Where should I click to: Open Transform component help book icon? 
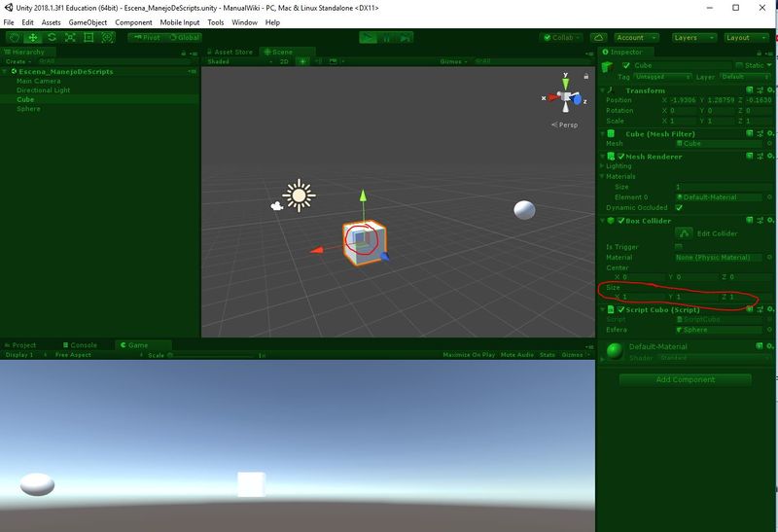(750, 89)
